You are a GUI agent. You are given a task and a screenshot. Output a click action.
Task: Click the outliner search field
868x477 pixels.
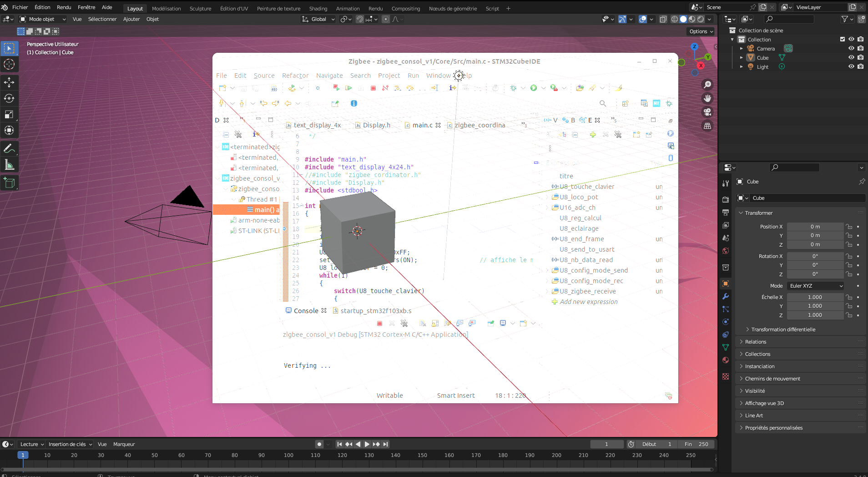789,19
